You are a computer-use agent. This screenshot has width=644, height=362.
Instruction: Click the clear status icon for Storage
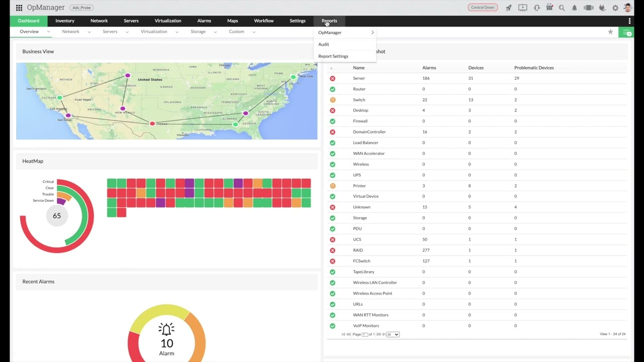(333, 218)
